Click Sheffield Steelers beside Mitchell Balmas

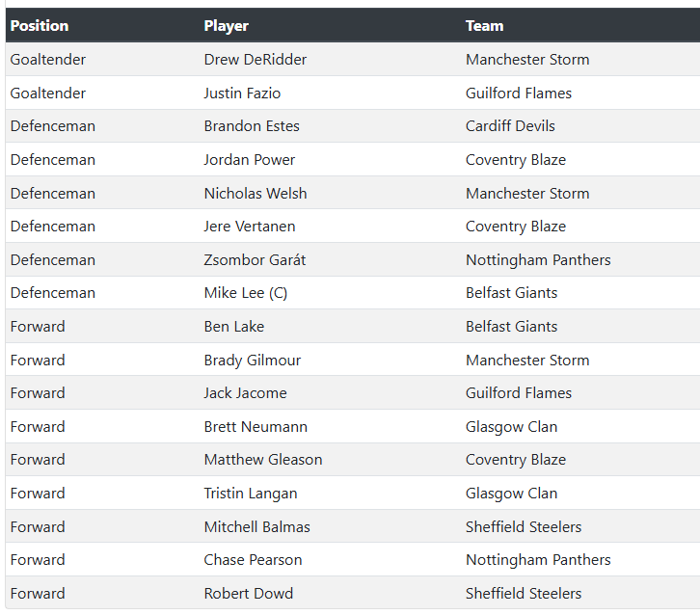524,527
